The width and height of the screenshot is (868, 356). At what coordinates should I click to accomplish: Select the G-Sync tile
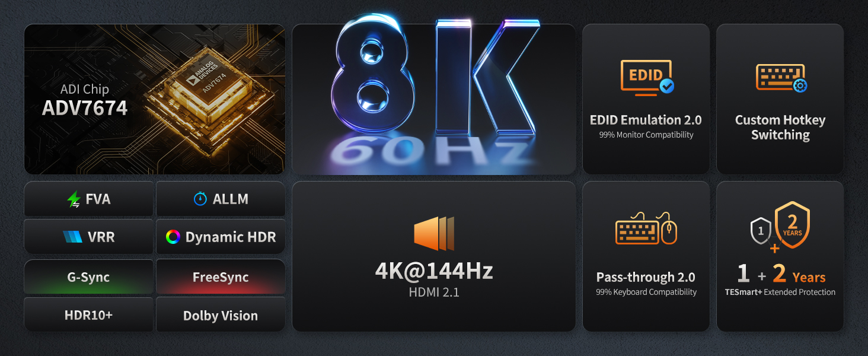coord(88,276)
